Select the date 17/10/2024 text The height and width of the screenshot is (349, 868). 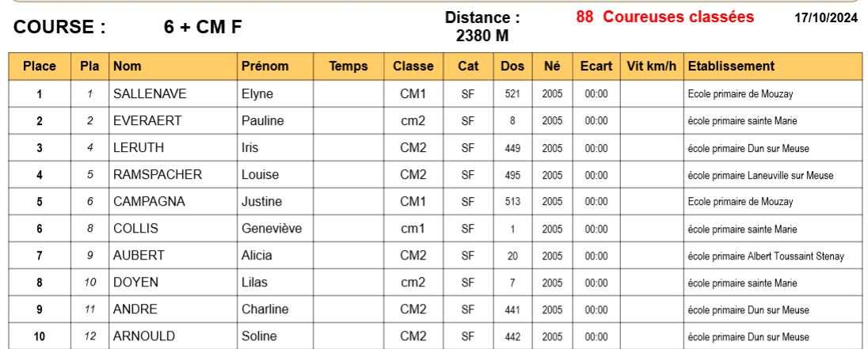826,17
